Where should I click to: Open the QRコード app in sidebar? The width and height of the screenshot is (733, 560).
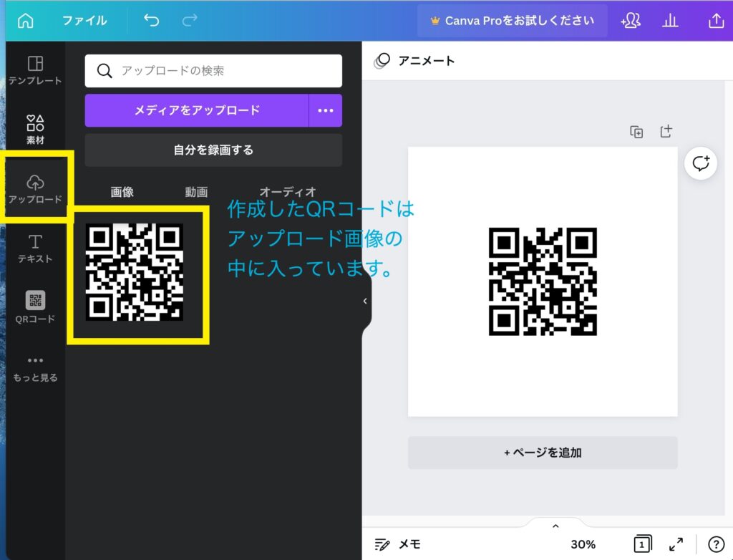tap(35, 307)
